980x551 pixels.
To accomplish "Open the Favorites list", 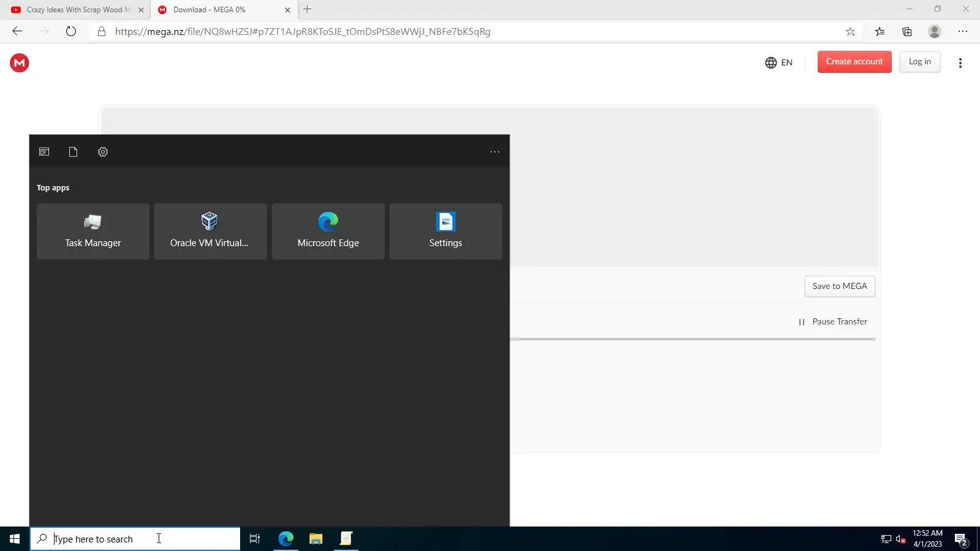I will 880,32.
